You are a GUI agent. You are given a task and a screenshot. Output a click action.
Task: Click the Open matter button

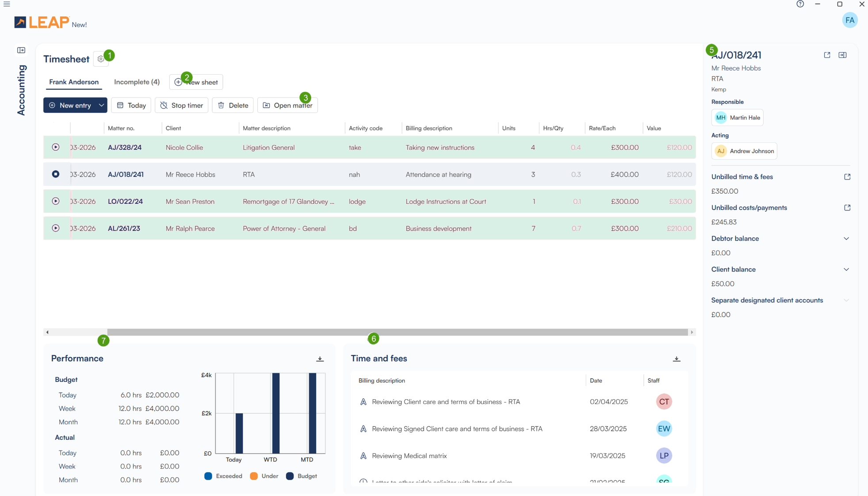coord(287,105)
